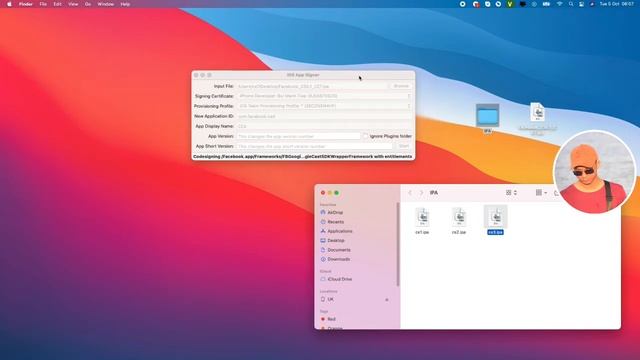The height and width of the screenshot is (360, 640).
Task: Open the Go menu
Action: coord(88,4)
